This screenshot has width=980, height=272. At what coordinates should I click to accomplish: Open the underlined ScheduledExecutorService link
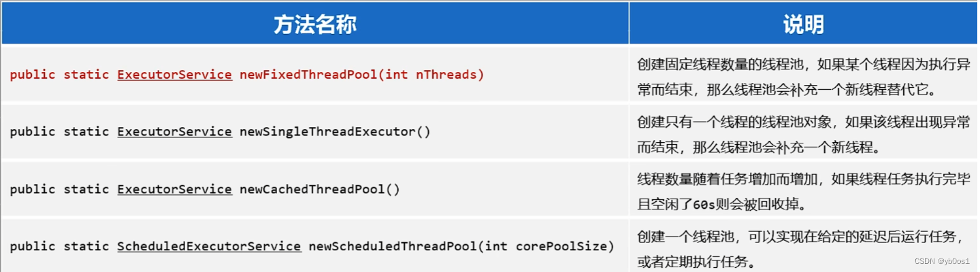point(209,245)
